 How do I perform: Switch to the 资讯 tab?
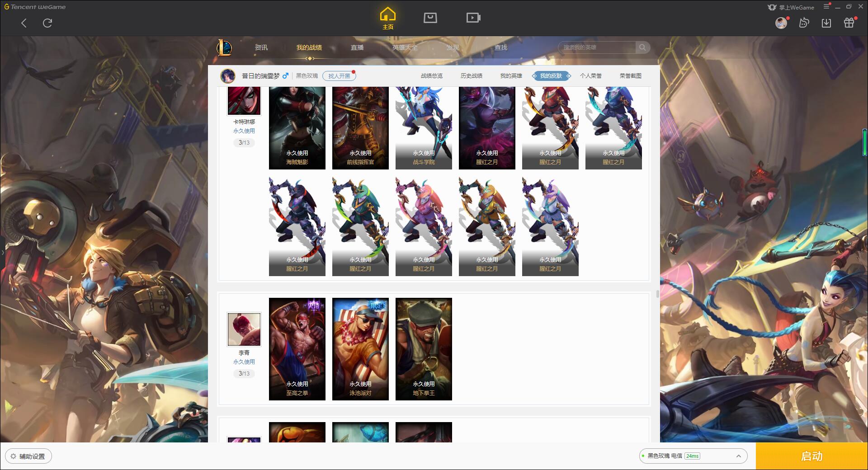261,47
